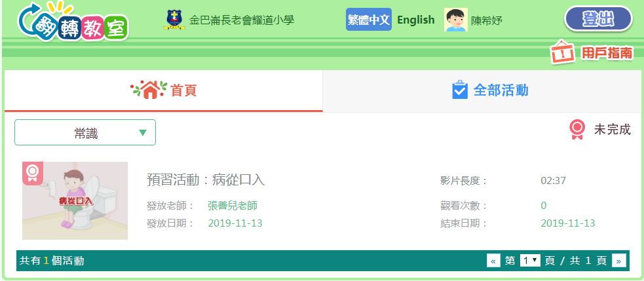
Task: Click the pink ribbon badge on the thumbnail
Action: [x=33, y=174]
